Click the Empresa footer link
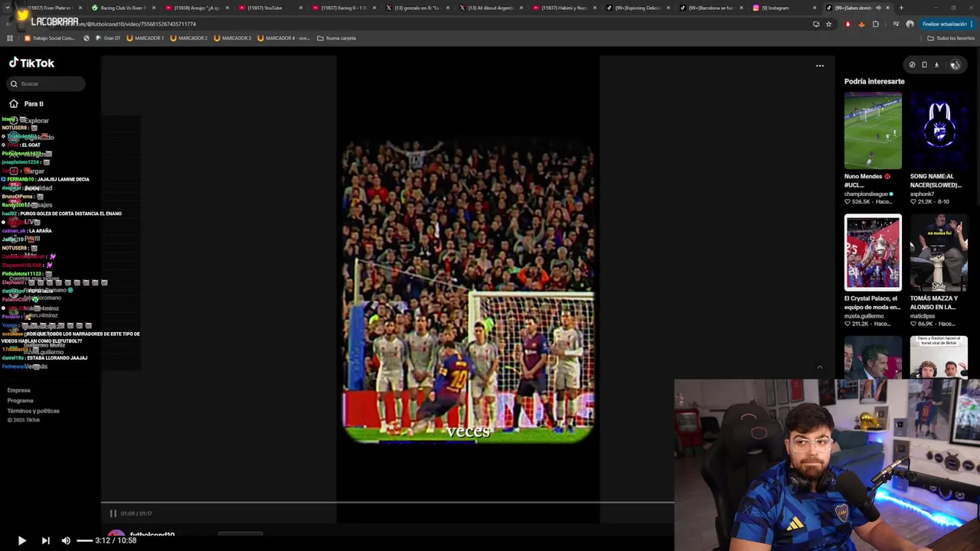The width and height of the screenshot is (980, 551). point(19,390)
